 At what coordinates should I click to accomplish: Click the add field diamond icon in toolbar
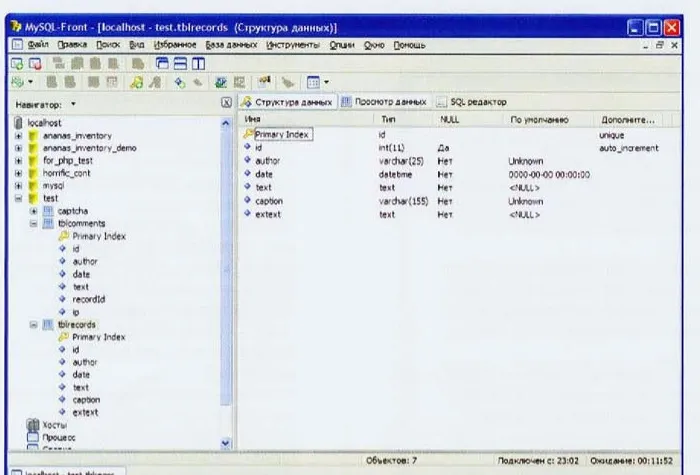click(x=179, y=82)
